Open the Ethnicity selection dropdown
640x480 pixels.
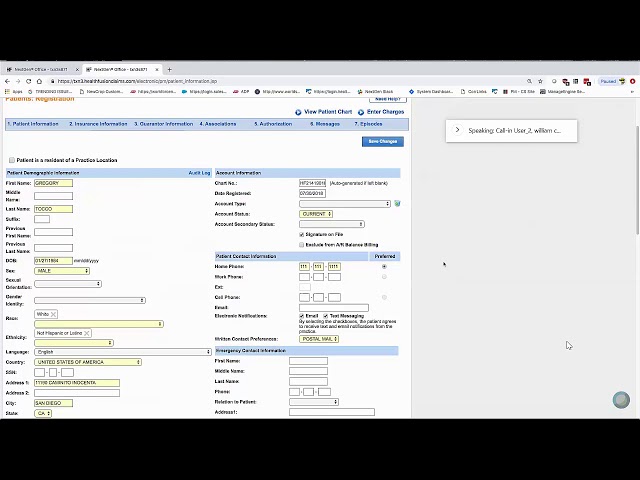(74, 343)
